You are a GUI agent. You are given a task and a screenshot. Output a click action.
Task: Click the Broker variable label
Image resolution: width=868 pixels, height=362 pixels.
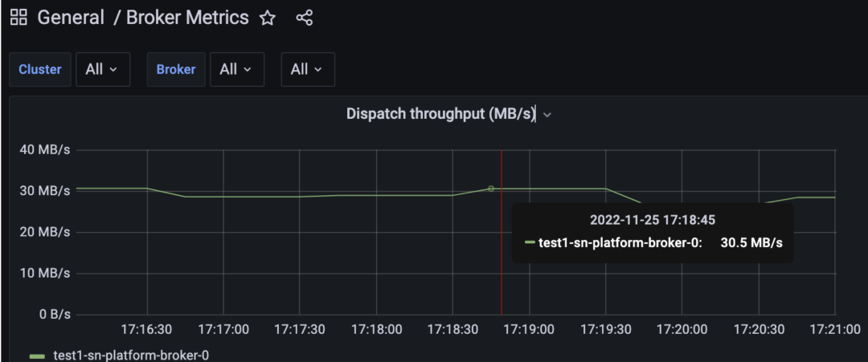176,70
